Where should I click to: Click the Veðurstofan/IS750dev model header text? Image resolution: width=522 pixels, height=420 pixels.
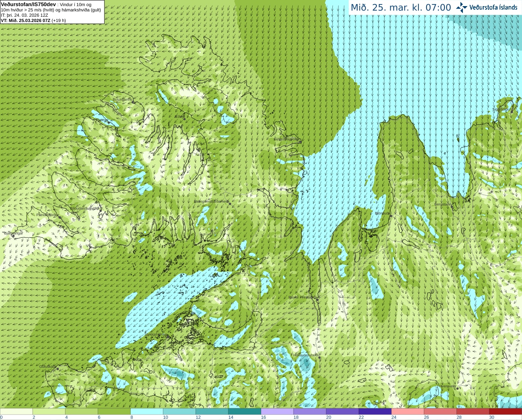click(x=29, y=4)
